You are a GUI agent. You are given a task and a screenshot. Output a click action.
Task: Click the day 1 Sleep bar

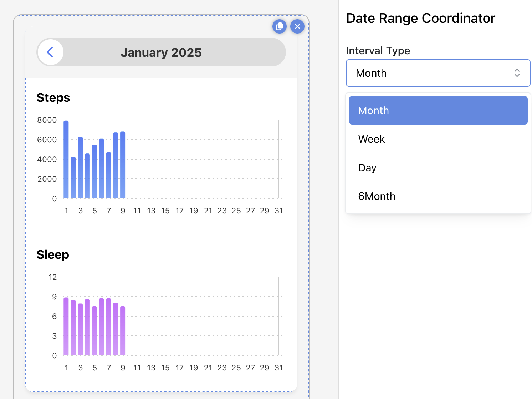[66, 326]
